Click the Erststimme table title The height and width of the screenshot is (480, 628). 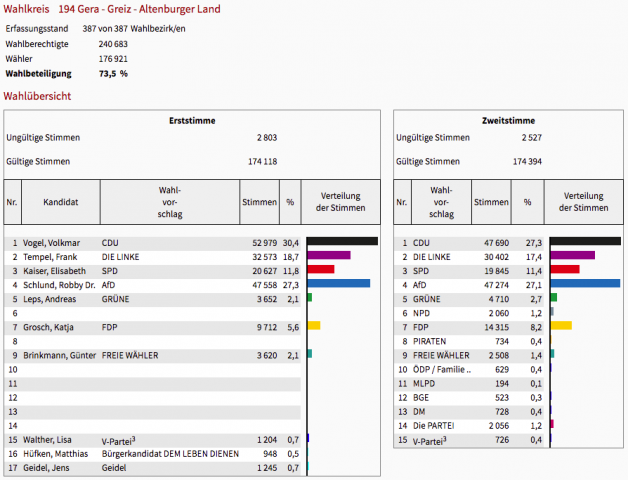tap(192, 121)
